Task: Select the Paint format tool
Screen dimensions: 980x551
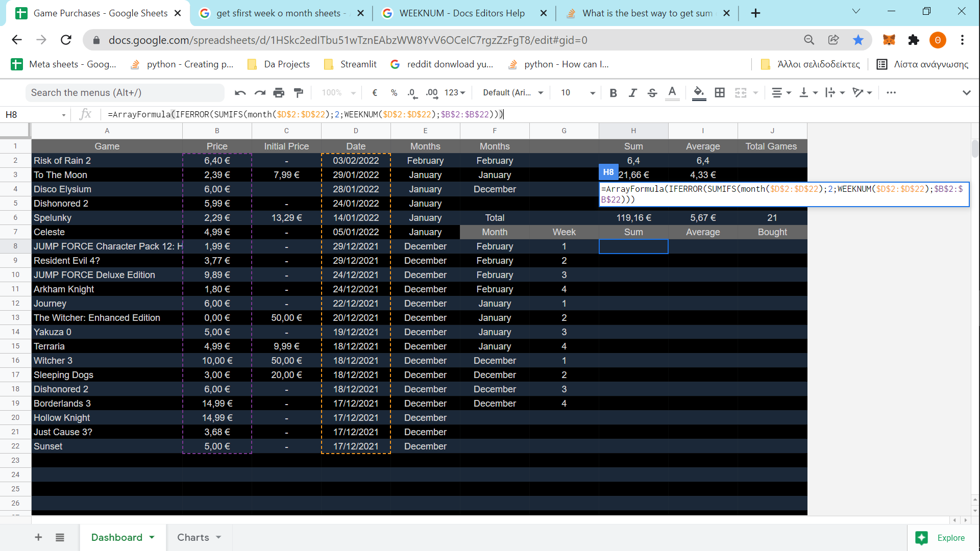Action: [299, 93]
